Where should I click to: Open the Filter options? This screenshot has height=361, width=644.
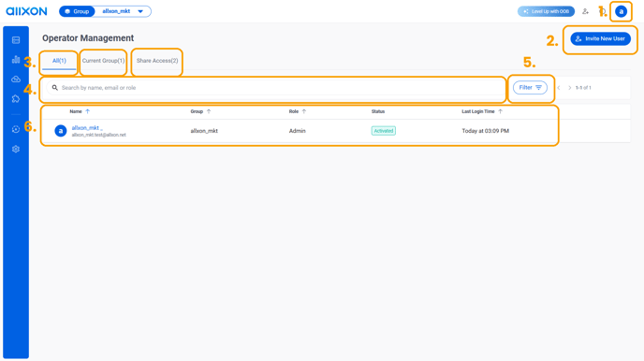530,87
